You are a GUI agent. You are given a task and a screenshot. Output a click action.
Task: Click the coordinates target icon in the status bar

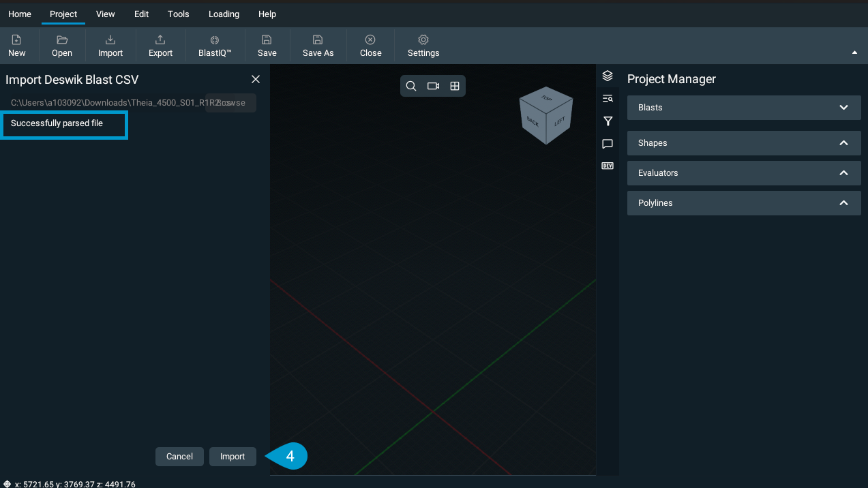coord(7,484)
